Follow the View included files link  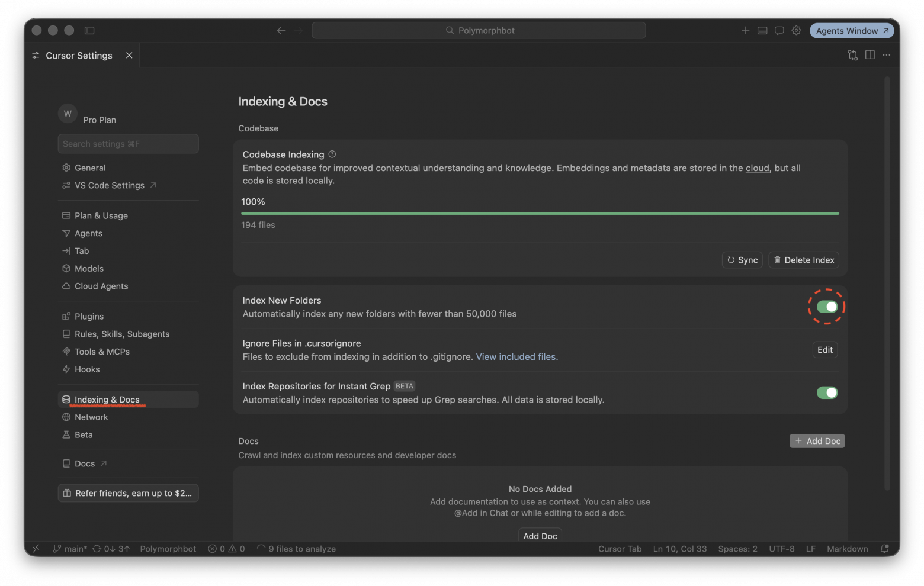[x=516, y=356]
